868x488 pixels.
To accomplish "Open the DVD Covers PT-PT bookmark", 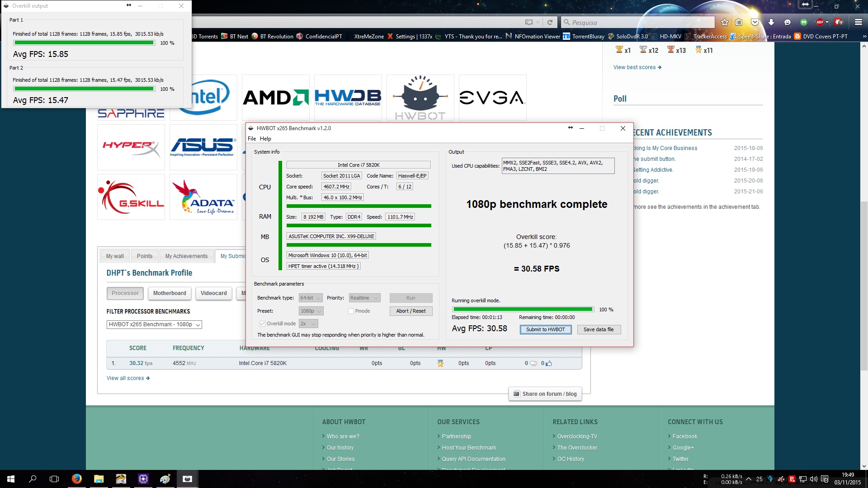I will tap(821, 37).
